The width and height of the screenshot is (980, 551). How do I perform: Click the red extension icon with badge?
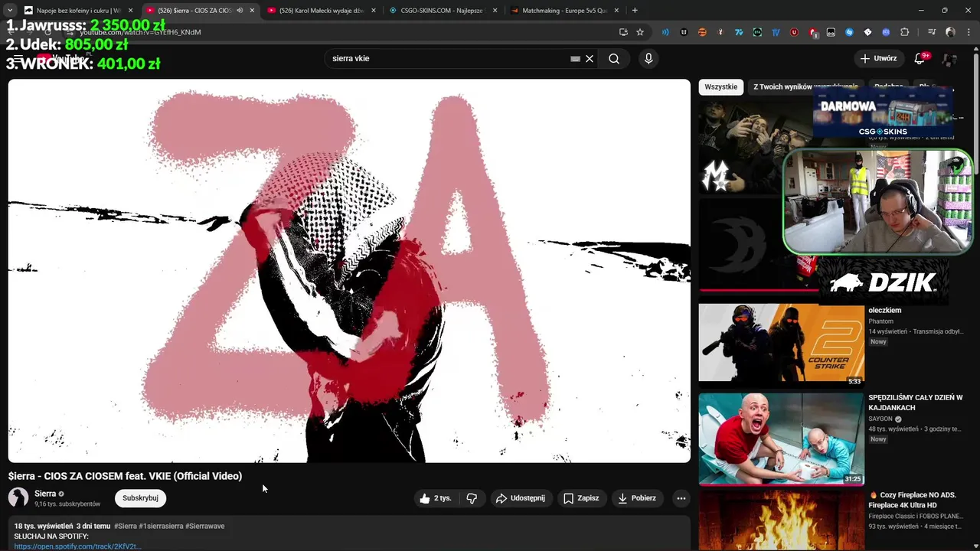point(812,33)
